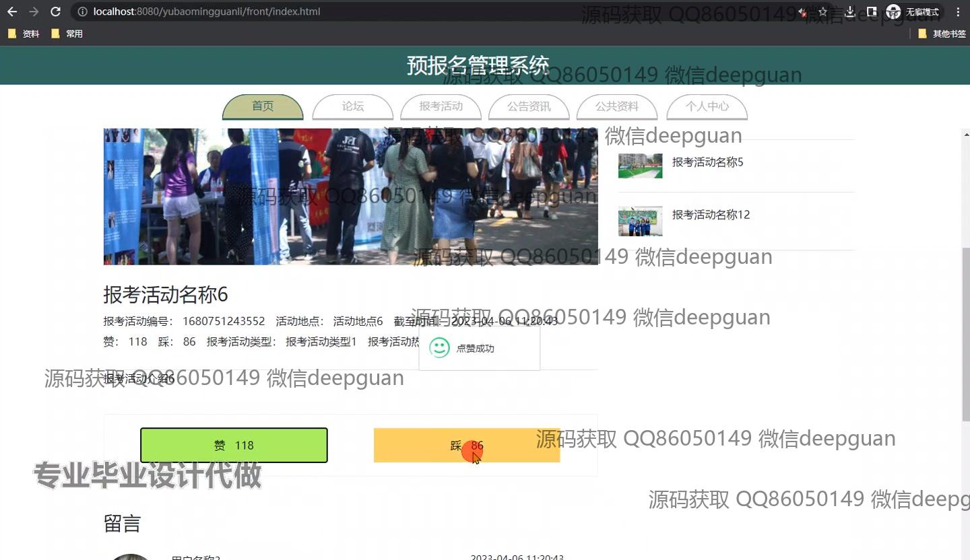Select the 个人中心 tab
The width and height of the screenshot is (970, 560).
click(707, 106)
